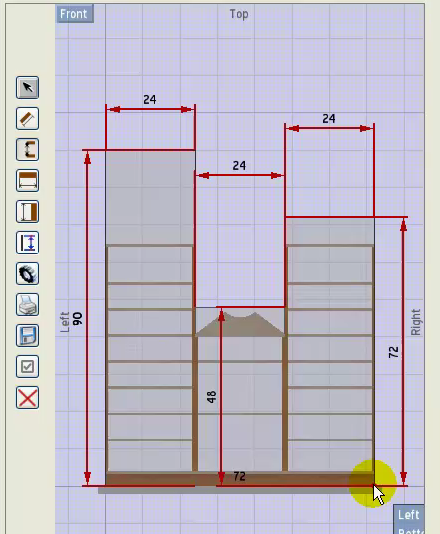Open the Left Bottom corner view button

point(409,519)
